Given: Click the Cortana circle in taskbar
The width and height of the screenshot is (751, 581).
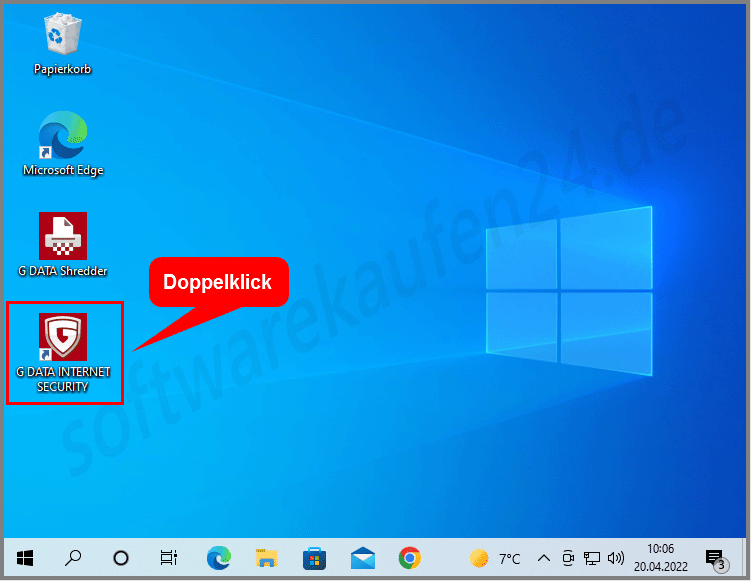Looking at the screenshot, I should pos(121,558).
